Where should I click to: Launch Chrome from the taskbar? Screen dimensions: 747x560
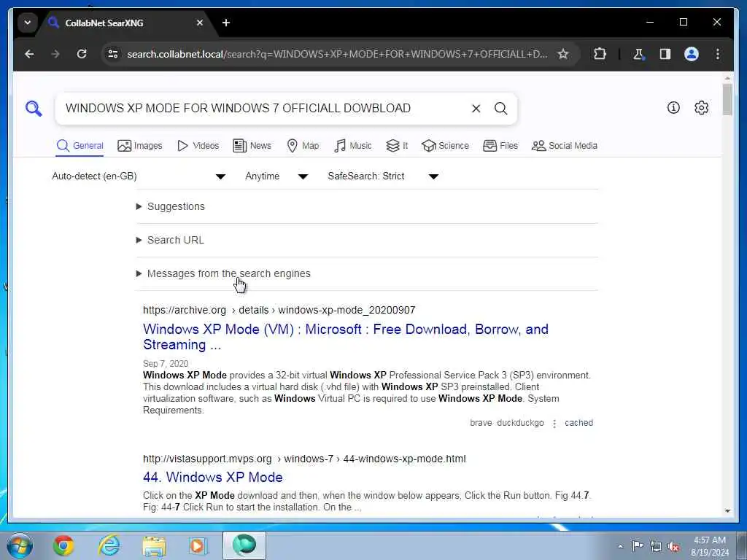pyautogui.click(x=63, y=546)
